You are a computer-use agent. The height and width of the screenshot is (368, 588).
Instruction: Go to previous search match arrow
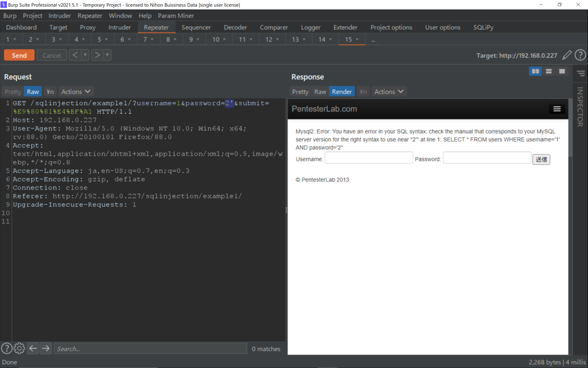pyautogui.click(x=33, y=348)
